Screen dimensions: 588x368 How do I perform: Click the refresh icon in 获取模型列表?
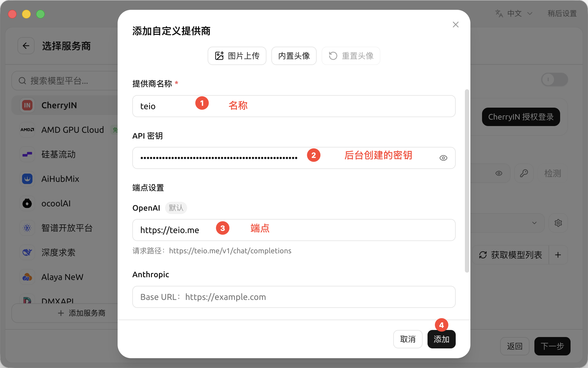tap(483, 255)
